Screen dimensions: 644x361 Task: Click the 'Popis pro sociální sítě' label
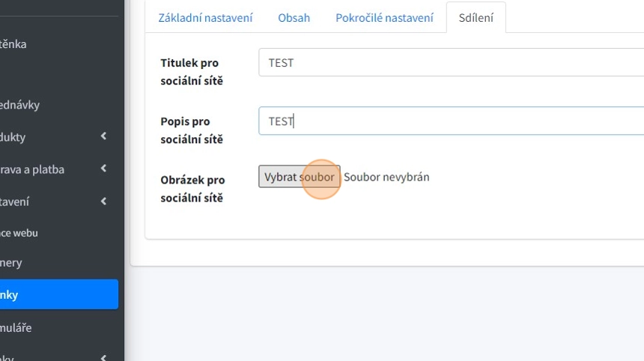[x=192, y=130]
